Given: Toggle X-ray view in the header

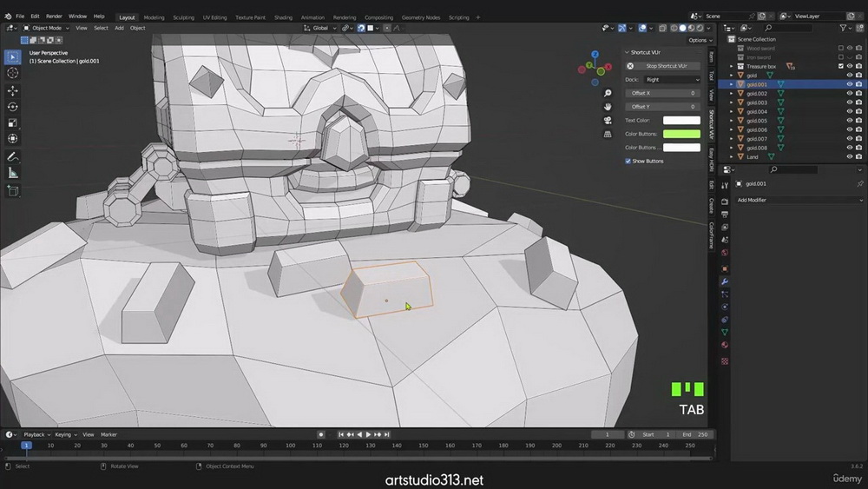Looking at the screenshot, I should 662,28.
